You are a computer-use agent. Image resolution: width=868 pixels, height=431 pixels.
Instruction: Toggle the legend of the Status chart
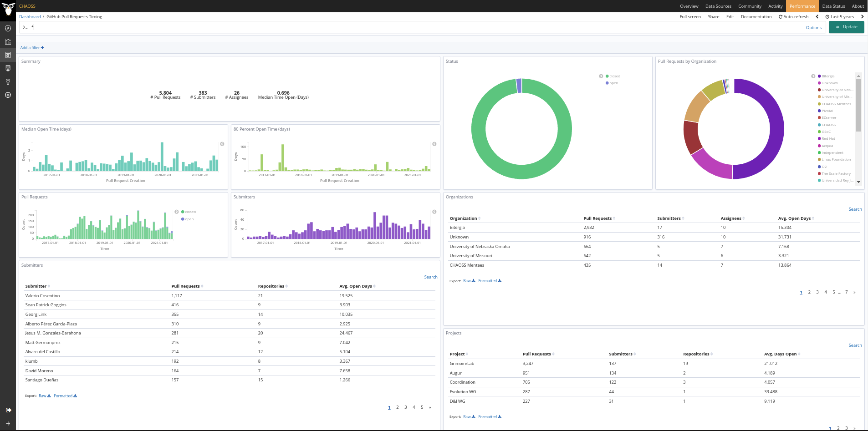coord(601,76)
